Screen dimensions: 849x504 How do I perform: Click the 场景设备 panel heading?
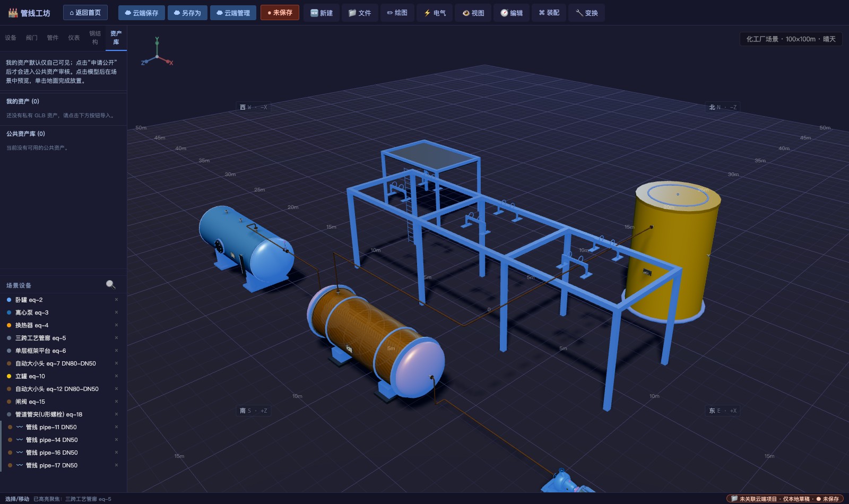click(x=19, y=285)
